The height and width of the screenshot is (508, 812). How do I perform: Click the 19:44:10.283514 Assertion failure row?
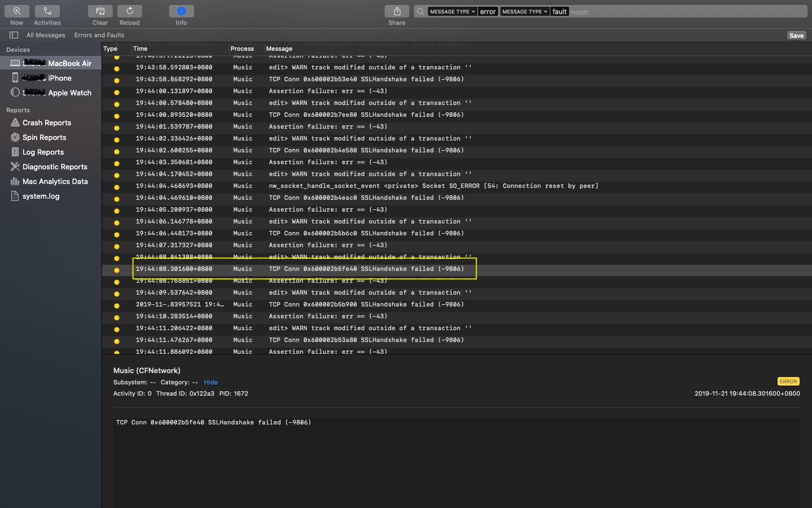[x=457, y=316]
